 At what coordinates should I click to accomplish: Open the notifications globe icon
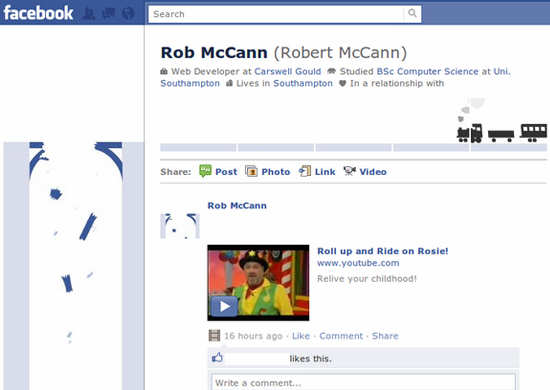coord(128,13)
